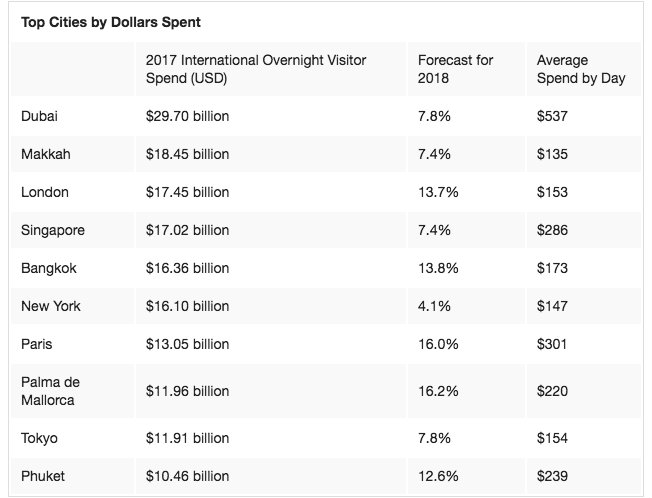The height and width of the screenshot is (498, 652).
Task: Select the Paris row label
Action: click(x=36, y=344)
